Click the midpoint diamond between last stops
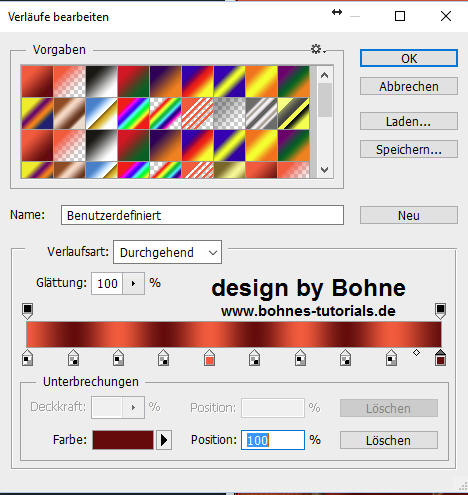This screenshot has width=468, height=495. pos(416,352)
